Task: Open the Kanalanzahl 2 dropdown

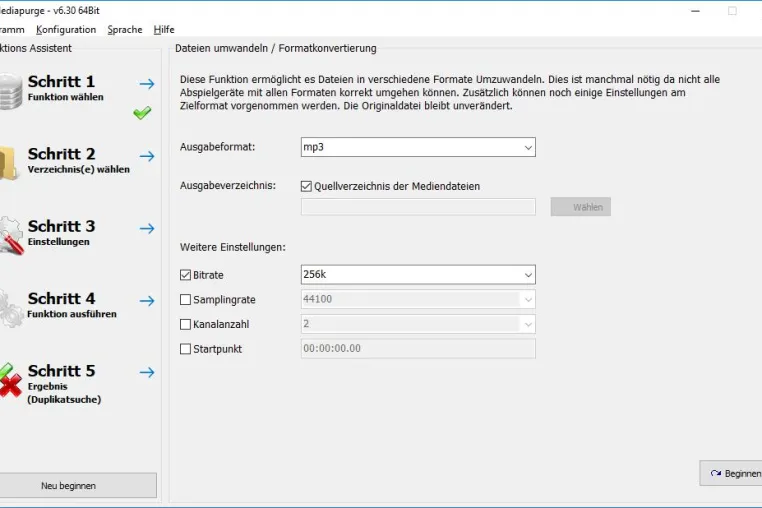Action: click(418, 324)
